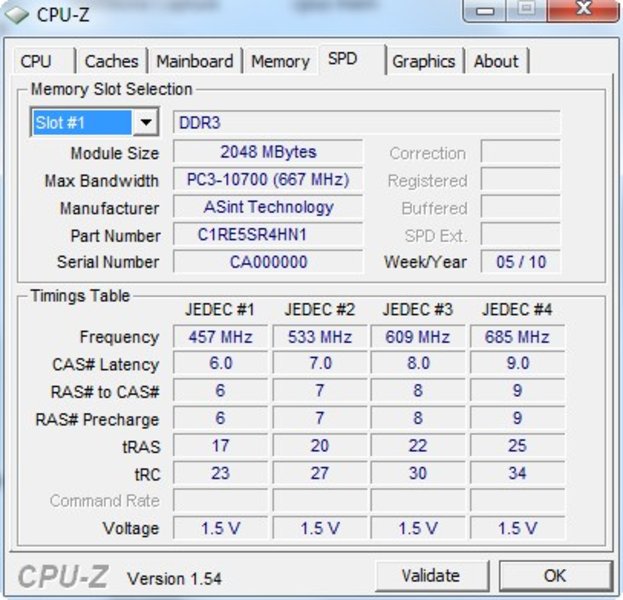The height and width of the screenshot is (600, 623).
Task: Click the CAS# Latency 9.0 cell
Action: 517,363
